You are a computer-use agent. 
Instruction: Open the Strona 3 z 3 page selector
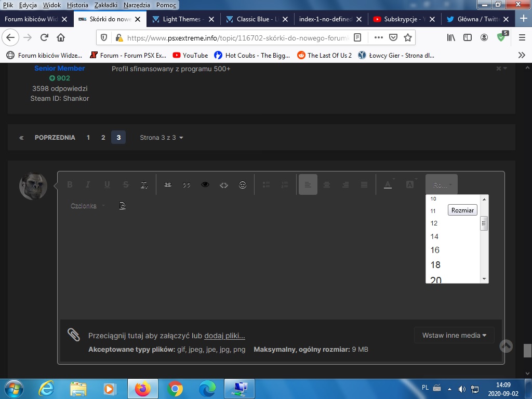click(x=162, y=138)
